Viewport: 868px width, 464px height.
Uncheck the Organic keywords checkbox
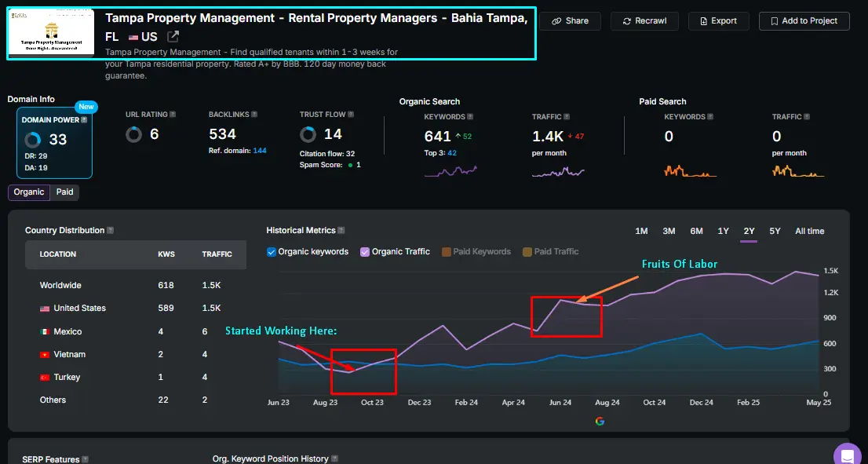pyautogui.click(x=272, y=252)
